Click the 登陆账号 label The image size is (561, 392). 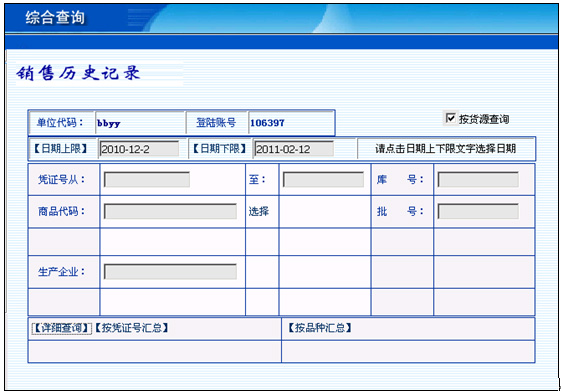coord(216,123)
